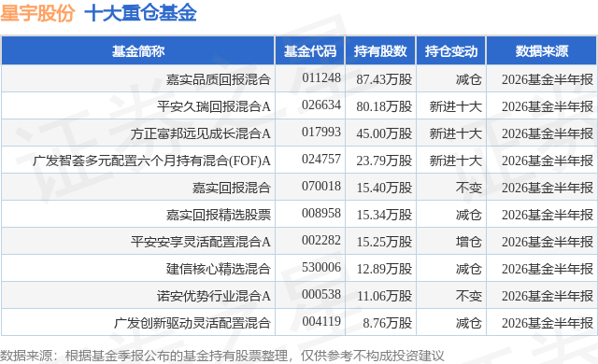
Task: Click fund 诺安优势行业混合A
Action: (214, 296)
